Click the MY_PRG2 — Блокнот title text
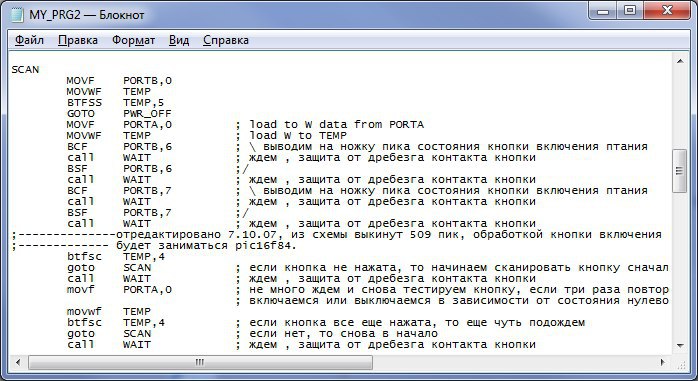The image size is (698, 381). tap(87, 15)
